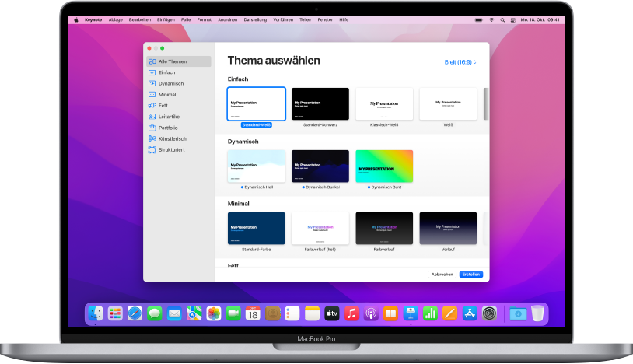Open Reminders from the Dock
This screenshot has width=633, height=364.
[292, 313]
